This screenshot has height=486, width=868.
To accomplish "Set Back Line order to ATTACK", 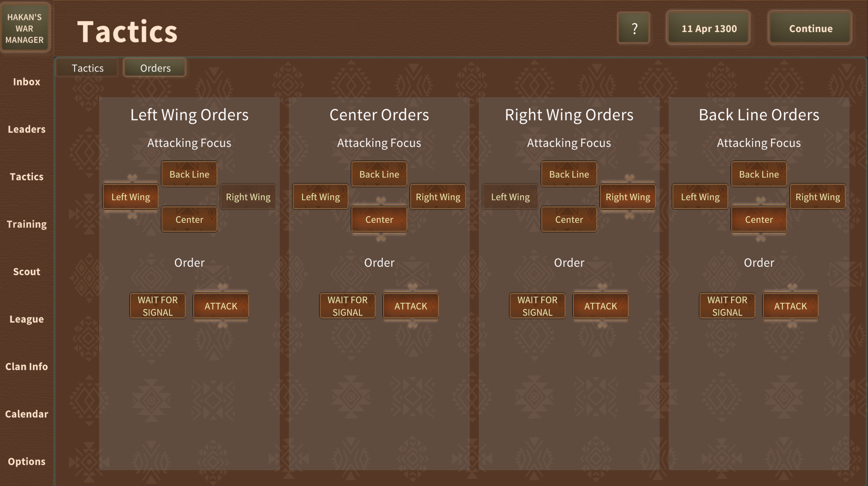I will pyautogui.click(x=790, y=306).
